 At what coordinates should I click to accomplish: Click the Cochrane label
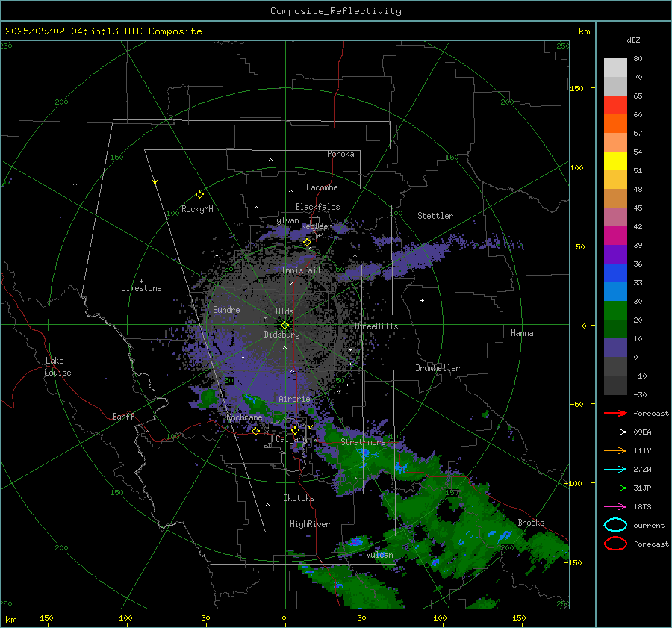coord(244,417)
